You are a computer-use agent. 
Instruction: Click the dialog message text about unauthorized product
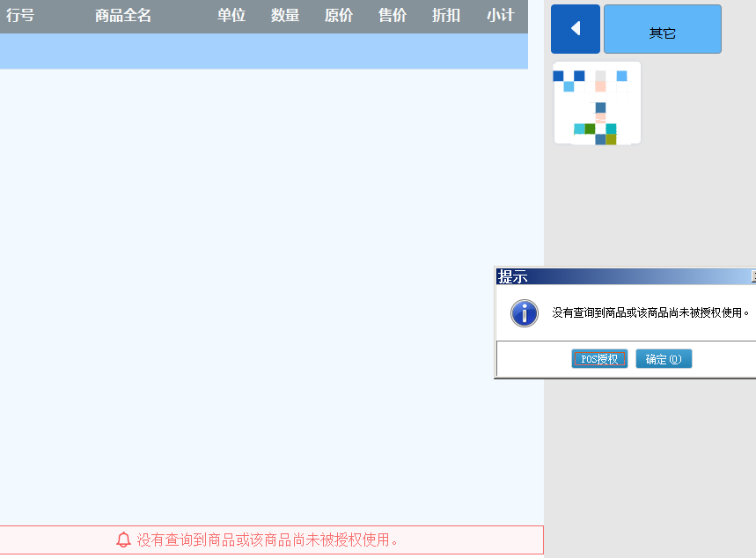[651, 312]
